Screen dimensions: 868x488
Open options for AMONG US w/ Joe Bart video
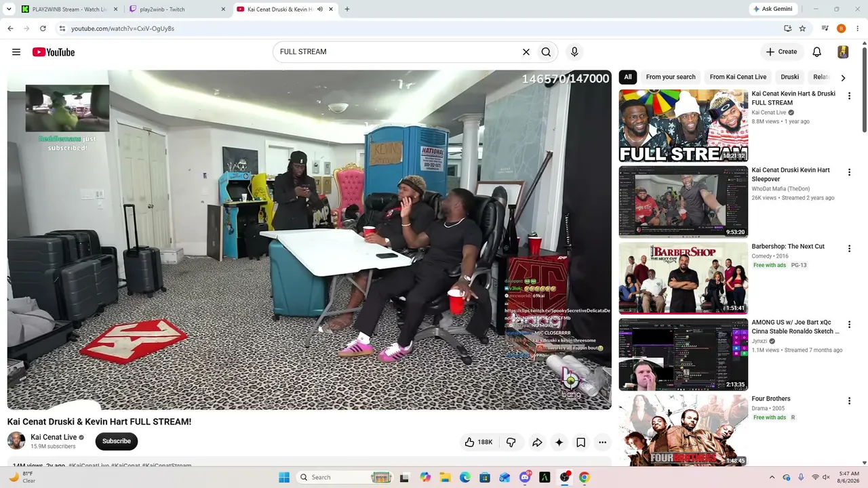coord(849,325)
